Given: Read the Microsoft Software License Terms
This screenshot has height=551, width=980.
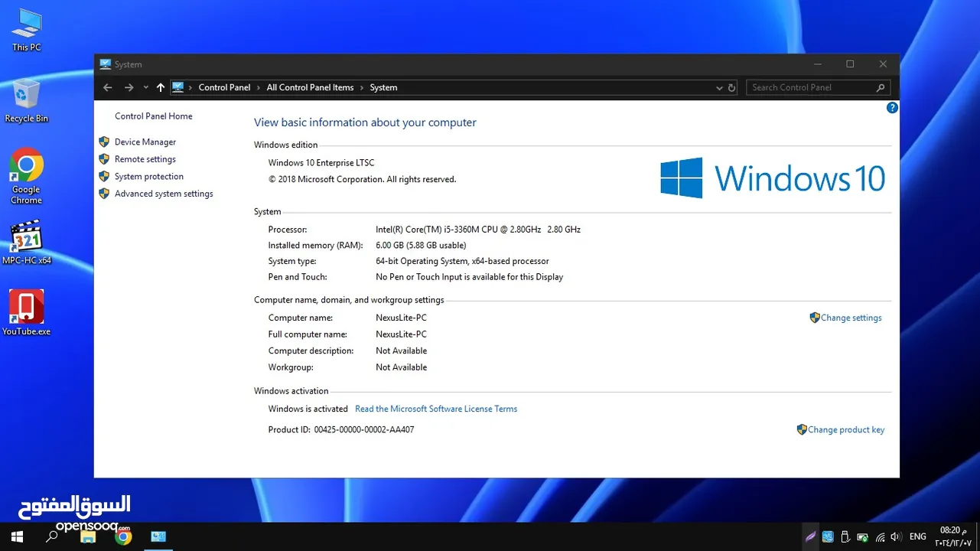Looking at the screenshot, I should [436, 409].
